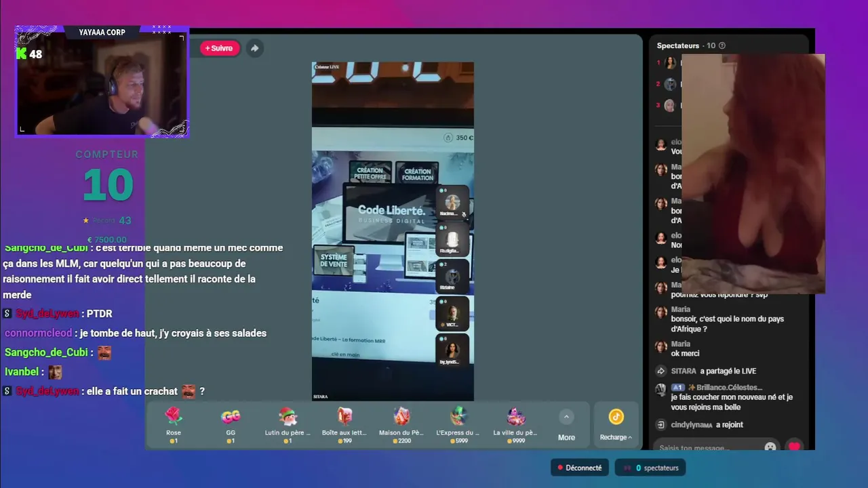The width and height of the screenshot is (868, 488).
Task: Open the Recharge coins dropdown
Action: coord(616,437)
